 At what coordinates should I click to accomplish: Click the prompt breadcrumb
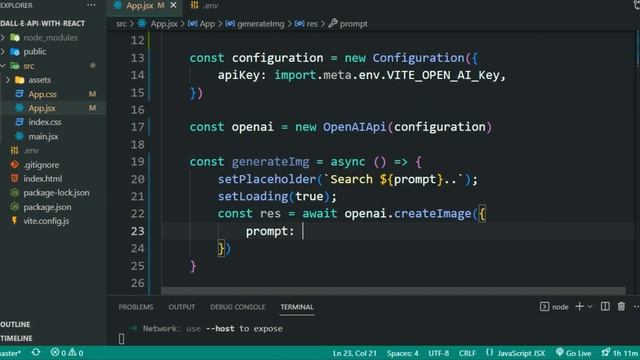[353, 24]
